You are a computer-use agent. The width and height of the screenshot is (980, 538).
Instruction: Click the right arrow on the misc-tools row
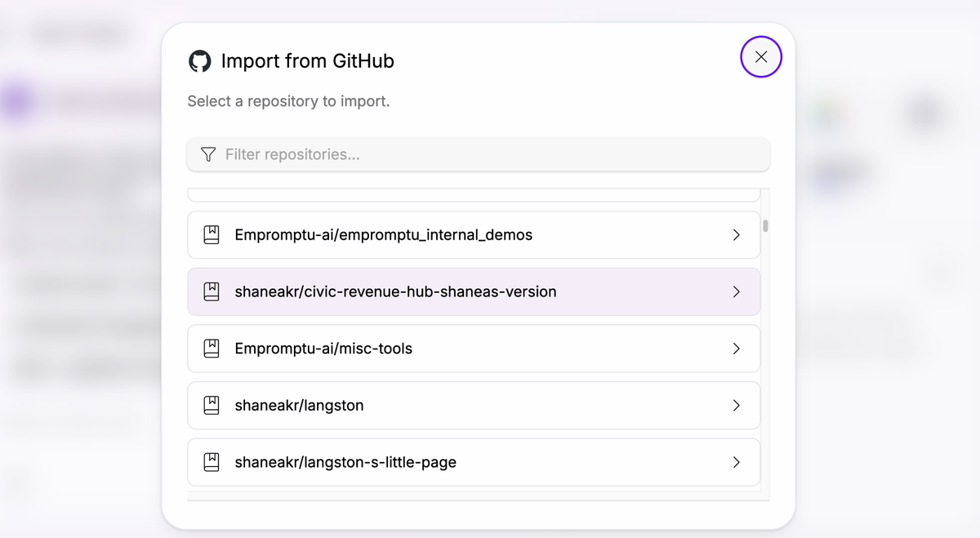tap(736, 349)
